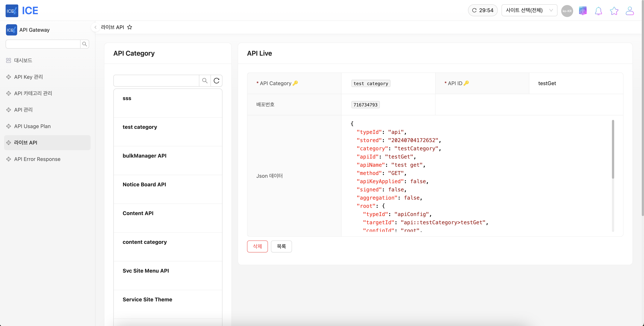The height and width of the screenshot is (326, 644).
Task: Click the API Usage Plan icon
Action: 9,126
